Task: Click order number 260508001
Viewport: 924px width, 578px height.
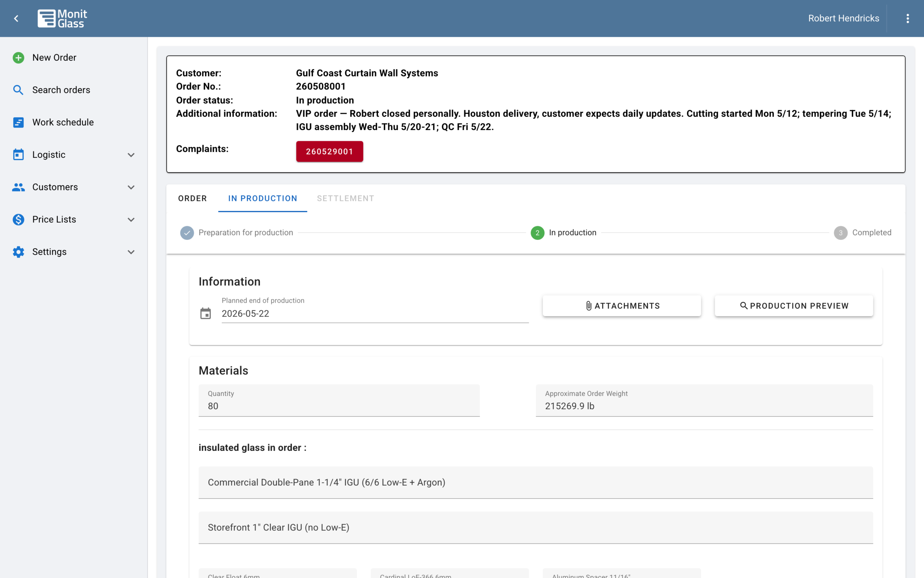Action: click(321, 86)
